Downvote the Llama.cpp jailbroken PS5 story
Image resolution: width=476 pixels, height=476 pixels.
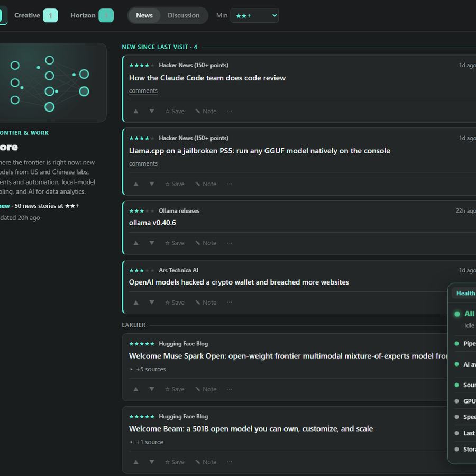coord(152,184)
